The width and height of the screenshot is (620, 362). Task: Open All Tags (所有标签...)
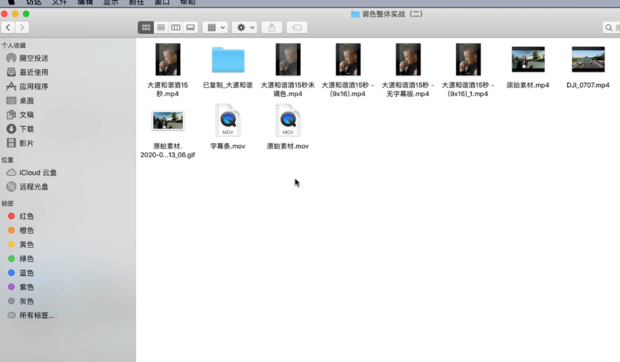tap(31, 315)
